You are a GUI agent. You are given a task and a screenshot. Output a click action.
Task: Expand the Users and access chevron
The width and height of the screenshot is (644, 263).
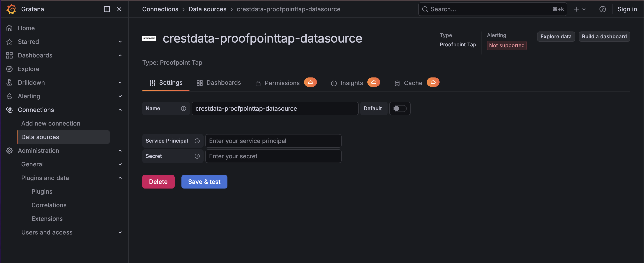pyautogui.click(x=120, y=232)
